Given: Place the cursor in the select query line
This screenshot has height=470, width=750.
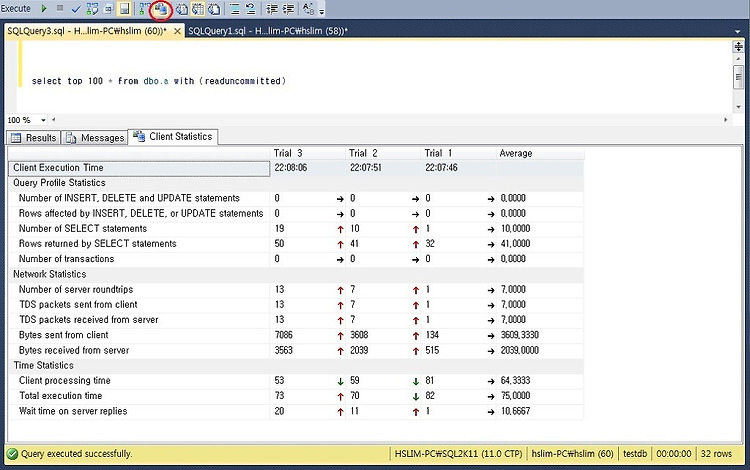Looking at the screenshot, I should (x=159, y=81).
